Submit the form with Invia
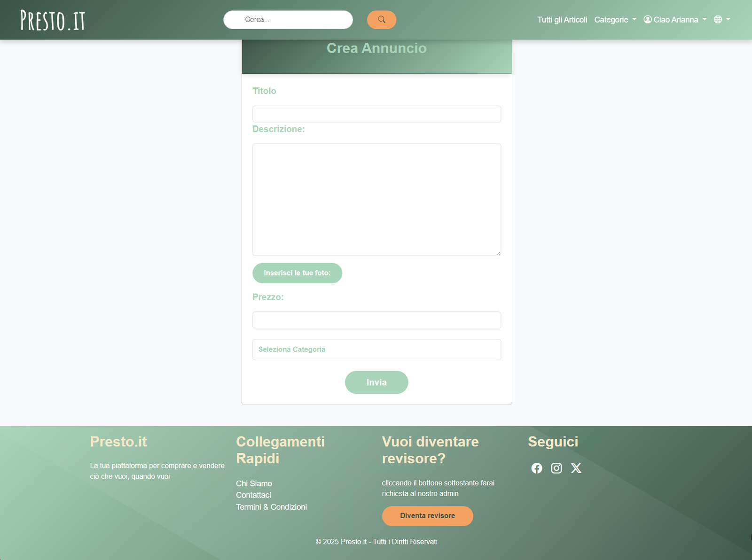The height and width of the screenshot is (560, 752). (x=376, y=382)
